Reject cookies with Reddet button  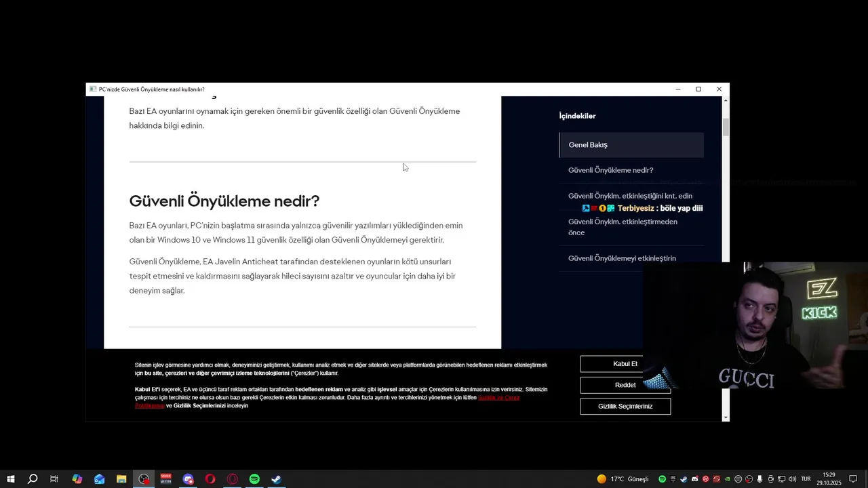click(625, 385)
